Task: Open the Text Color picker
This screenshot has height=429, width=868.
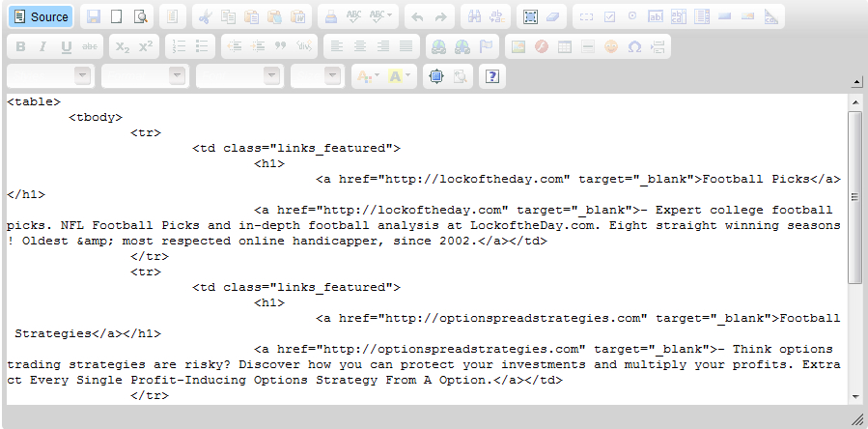Action: point(368,76)
